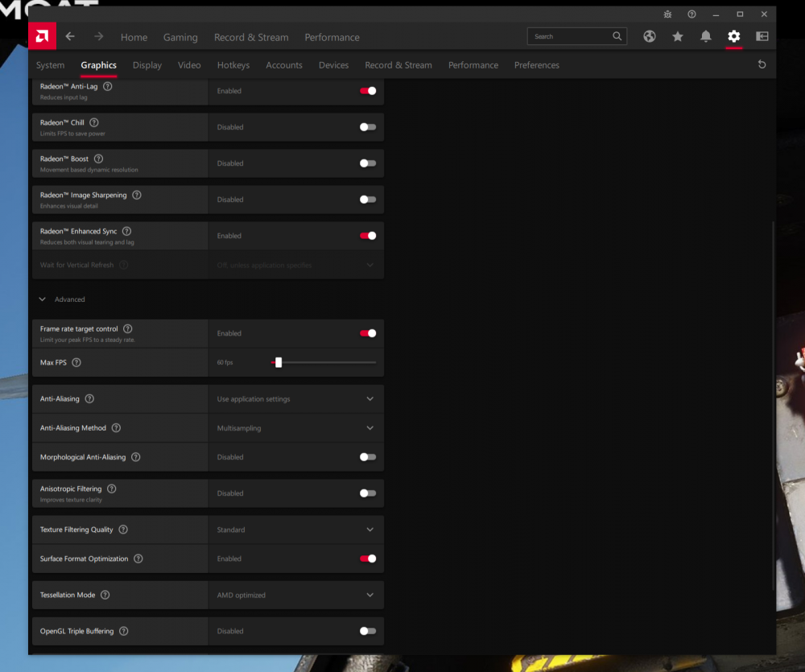Click the reset arrow icon beside the tabs
805x672 pixels.
pyautogui.click(x=762, y=65)
